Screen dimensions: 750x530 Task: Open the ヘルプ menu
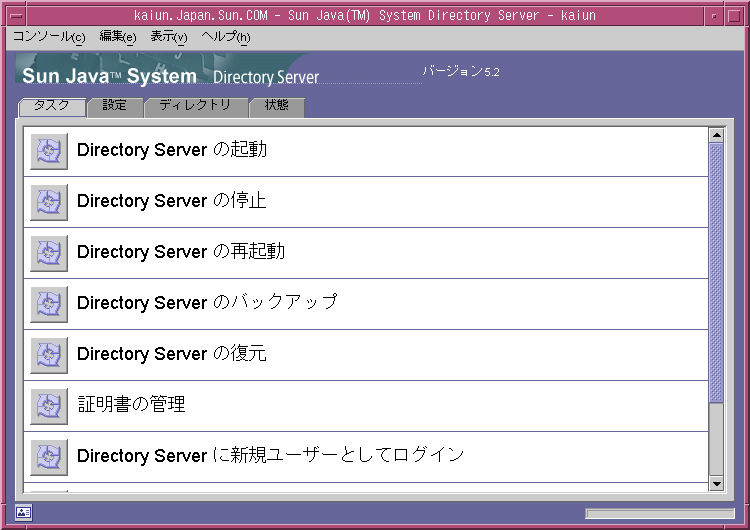coord(226,37)
